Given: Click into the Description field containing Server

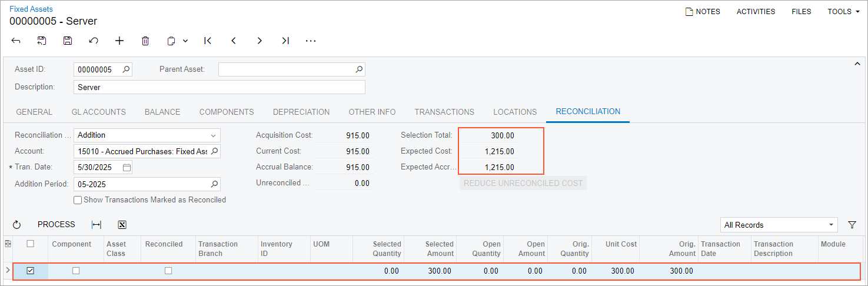Looking at the screenshot, I should click(x=219, y=87).
